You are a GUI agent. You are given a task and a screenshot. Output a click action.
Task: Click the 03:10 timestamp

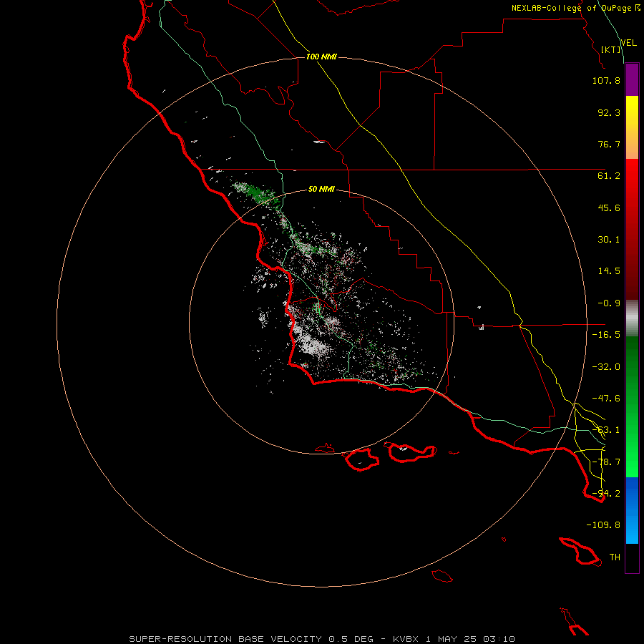coord(499,639)
